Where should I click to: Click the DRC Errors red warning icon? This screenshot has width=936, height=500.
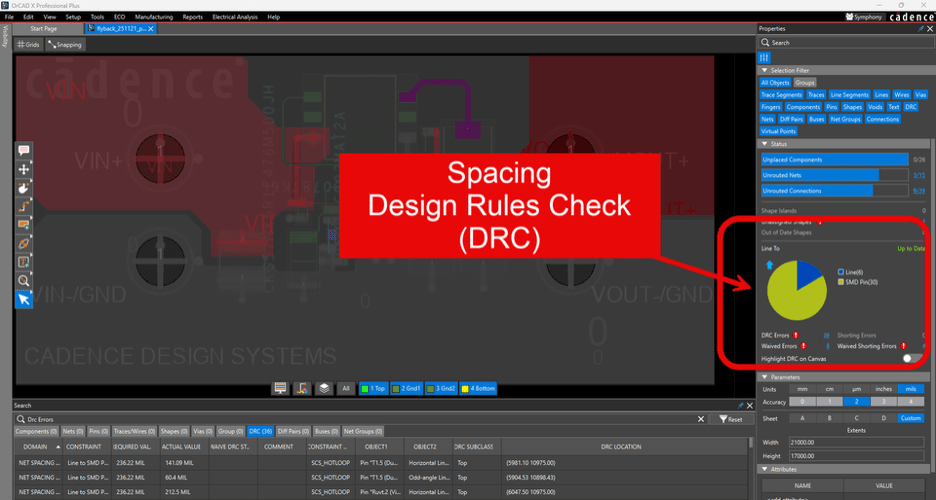796,335
